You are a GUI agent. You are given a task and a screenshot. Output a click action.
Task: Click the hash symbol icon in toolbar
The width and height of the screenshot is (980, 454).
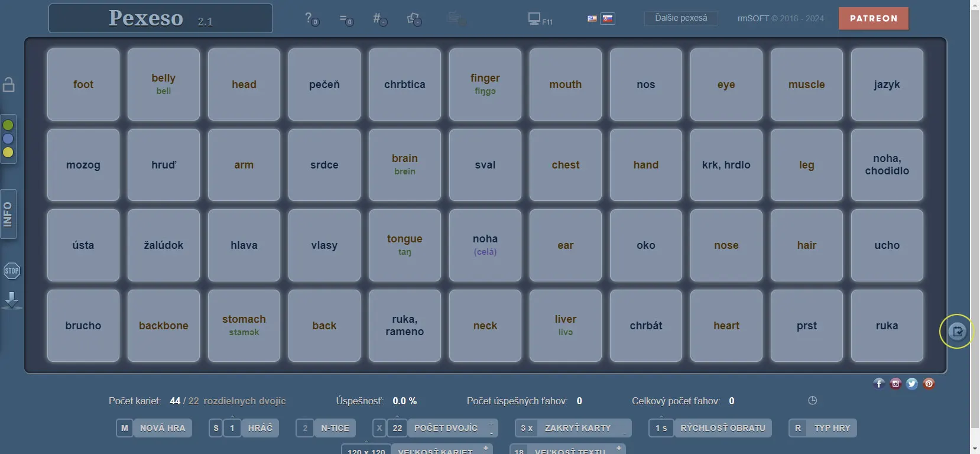[379, 19]
